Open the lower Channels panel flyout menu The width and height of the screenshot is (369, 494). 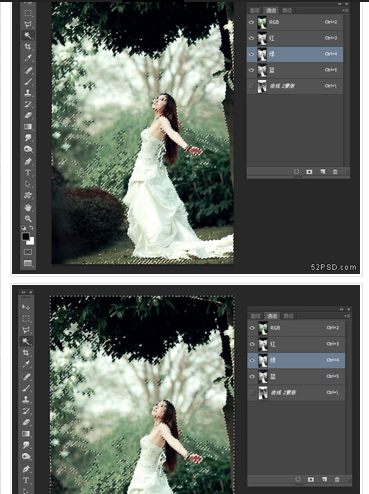click(x=347, y=316)
